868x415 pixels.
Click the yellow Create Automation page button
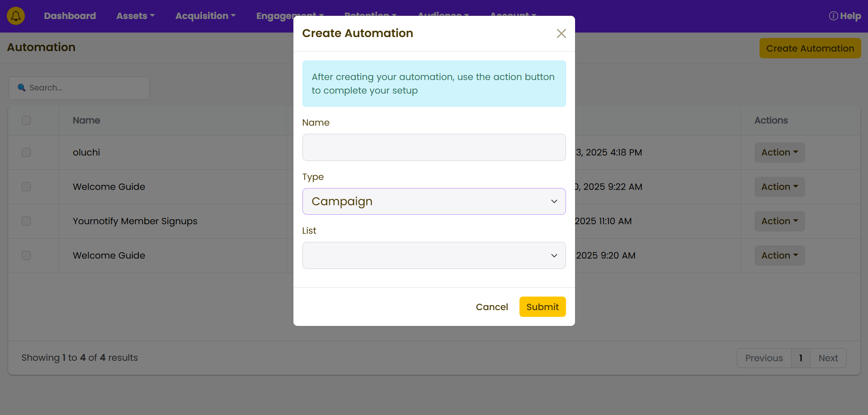[x=810, y=48]
